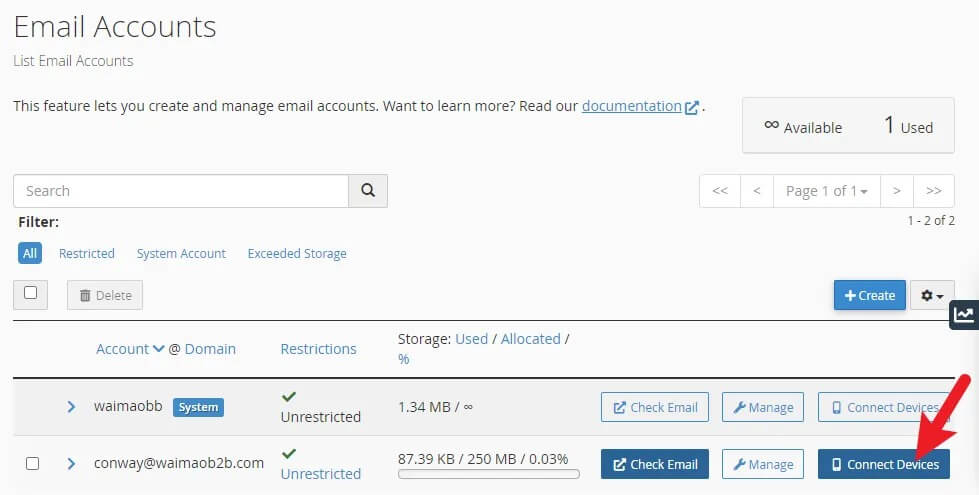Click into the Search input field

click(180, 191)
